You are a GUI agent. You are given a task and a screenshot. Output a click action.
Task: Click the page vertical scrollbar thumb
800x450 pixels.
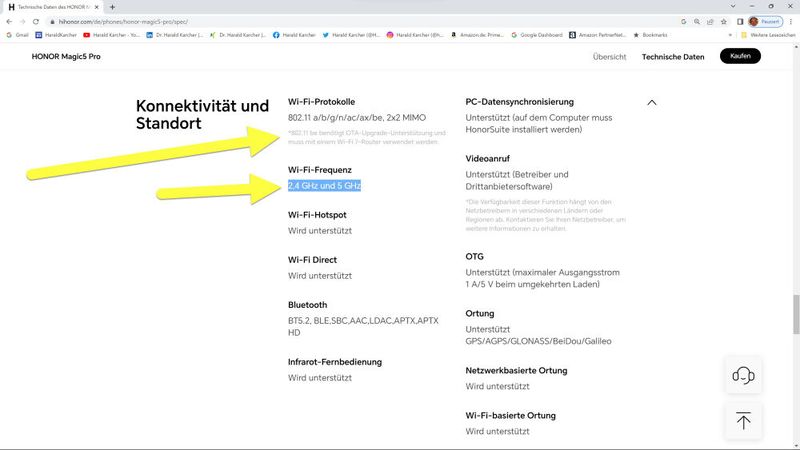[x=795, y=314]
